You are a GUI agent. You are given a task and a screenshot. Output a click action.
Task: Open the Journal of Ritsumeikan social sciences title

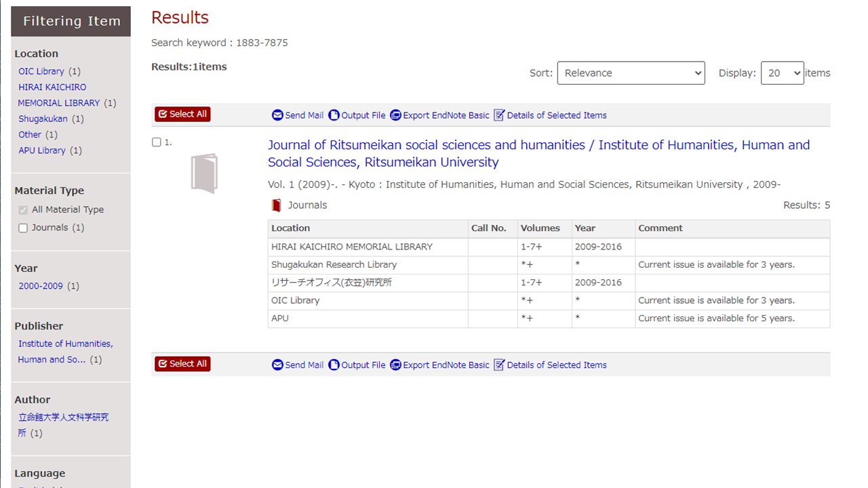point(538,153)
